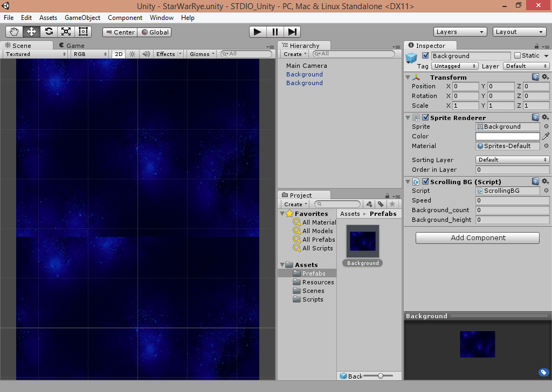This screenshot has height=392, width=552.
Task: Open the Window menu
Action: [162, 18]
